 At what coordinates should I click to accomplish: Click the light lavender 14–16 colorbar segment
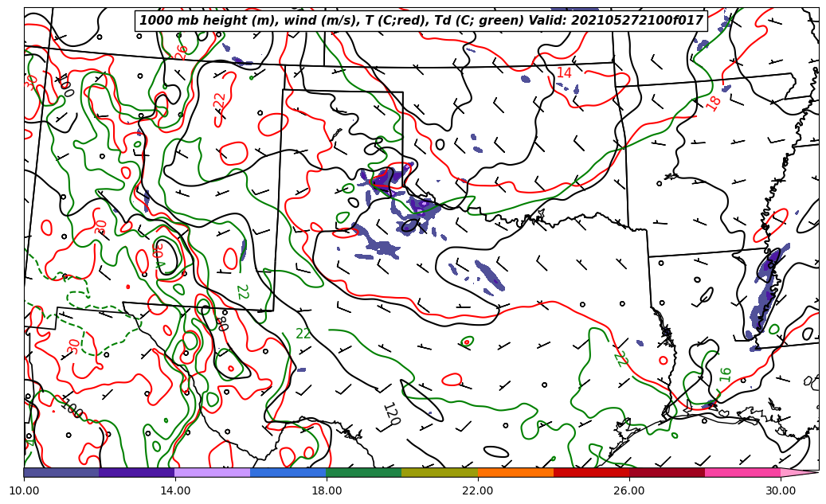tap(212, 472)
